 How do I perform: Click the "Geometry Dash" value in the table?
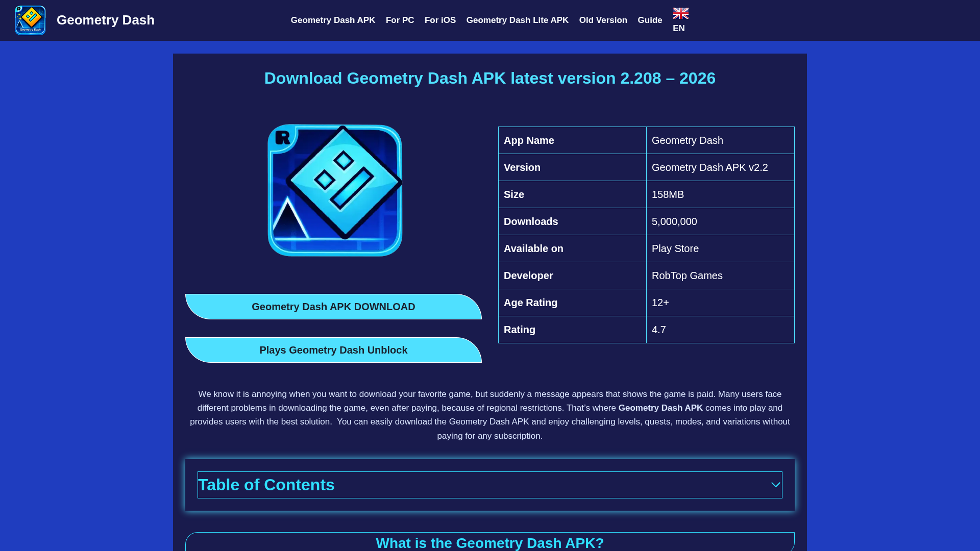click(720, 140)
